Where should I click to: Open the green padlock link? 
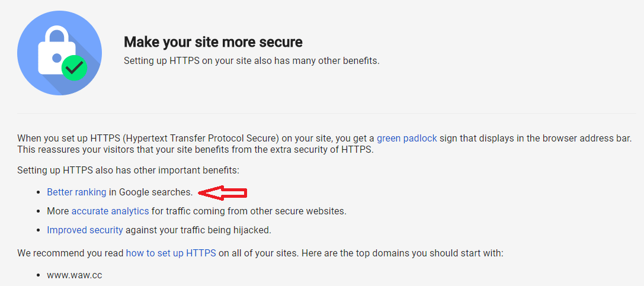tap(406, 138)
